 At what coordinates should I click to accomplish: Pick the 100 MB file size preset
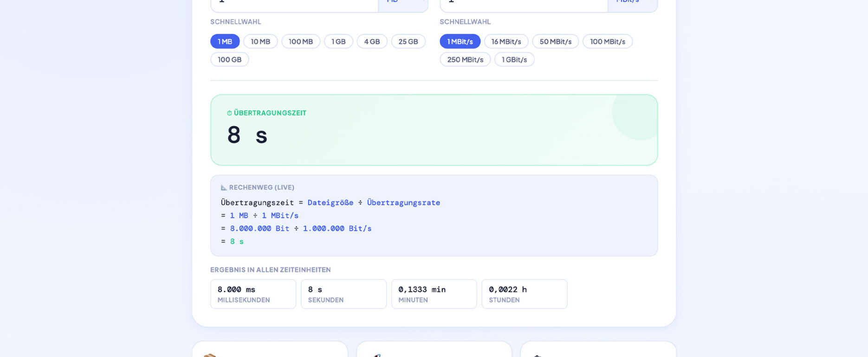301,42
